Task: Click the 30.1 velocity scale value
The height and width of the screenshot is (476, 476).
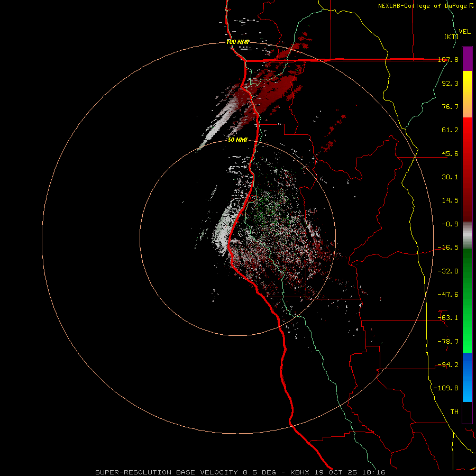Action: click(x=450, y=177)
